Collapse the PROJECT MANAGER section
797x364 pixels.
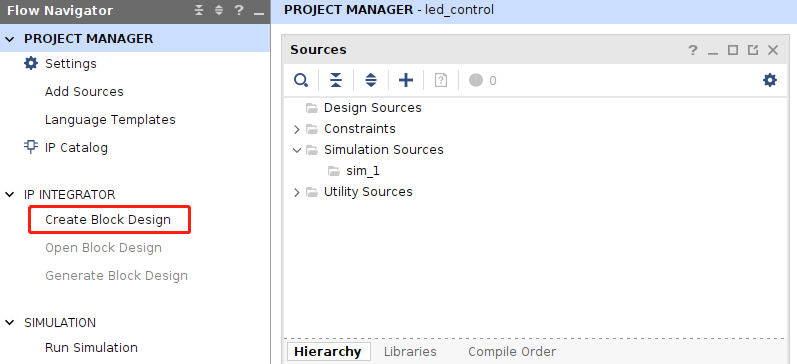10,39
